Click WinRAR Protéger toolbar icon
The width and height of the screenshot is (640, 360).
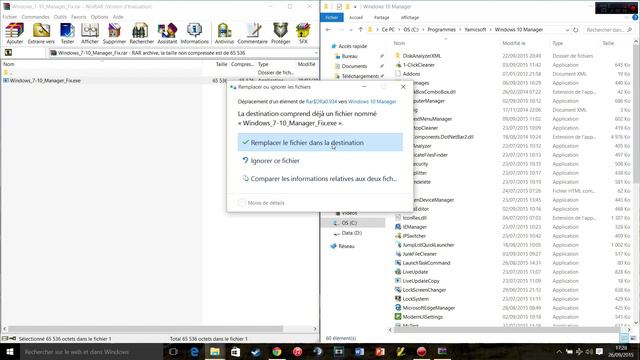[281, 33]
